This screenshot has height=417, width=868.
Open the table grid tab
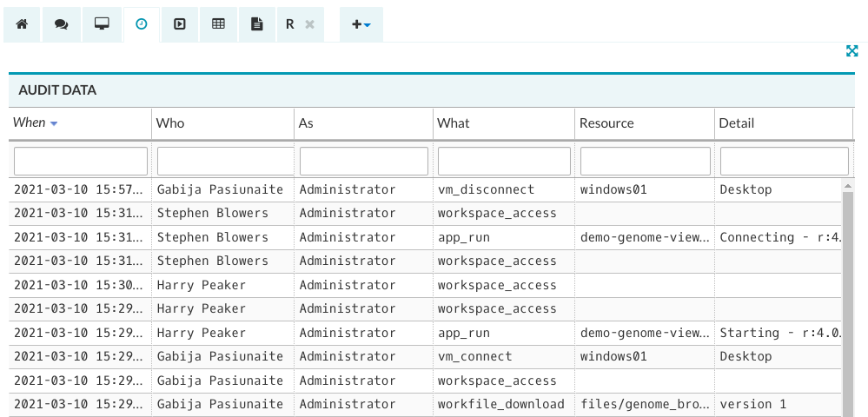pos(218,24)
